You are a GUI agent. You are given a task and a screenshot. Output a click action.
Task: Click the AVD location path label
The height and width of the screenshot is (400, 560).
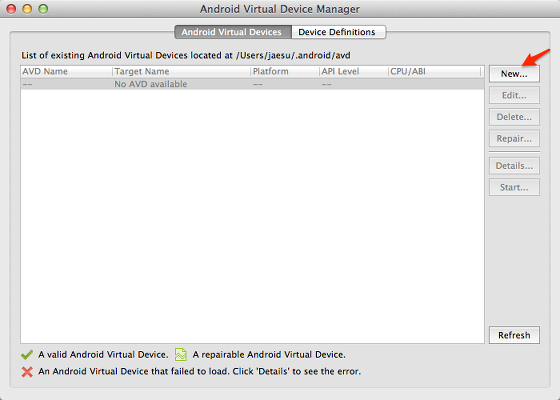coord(186,55)
